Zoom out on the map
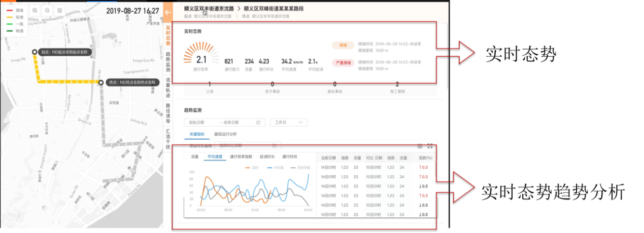The height and width of the screenshot is (233, 644). 47,10
